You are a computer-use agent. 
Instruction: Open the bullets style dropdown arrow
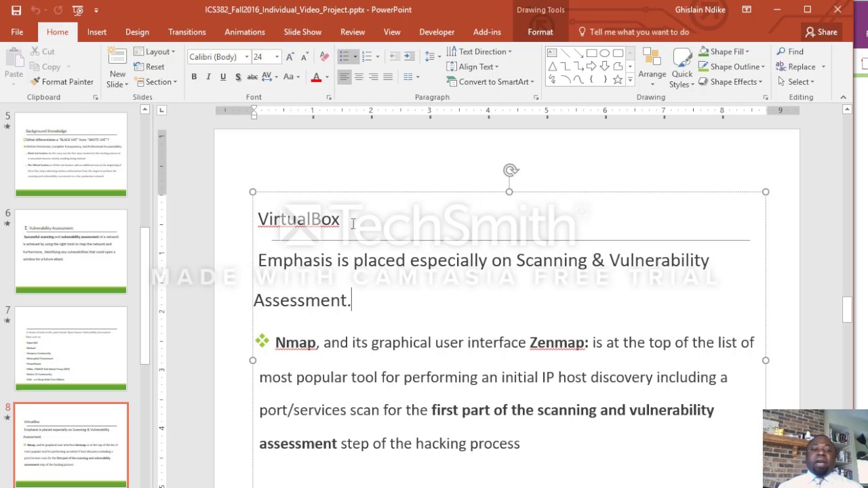[x=355, y=57]
